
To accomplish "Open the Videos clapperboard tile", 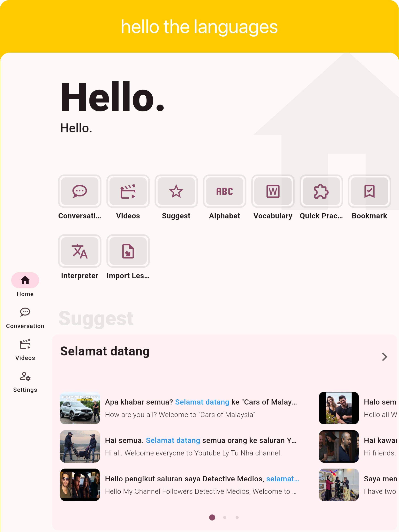I will point(128,191).
